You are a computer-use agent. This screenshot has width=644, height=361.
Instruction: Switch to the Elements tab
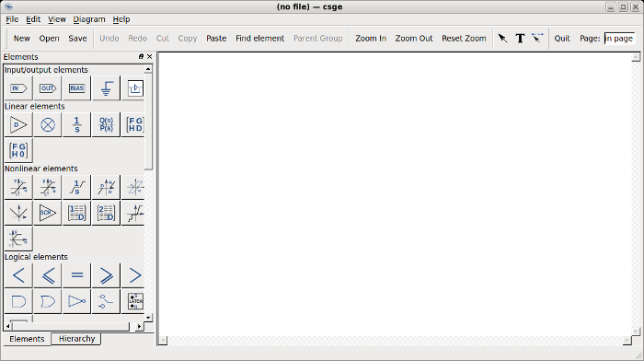(x=27, y=339)
